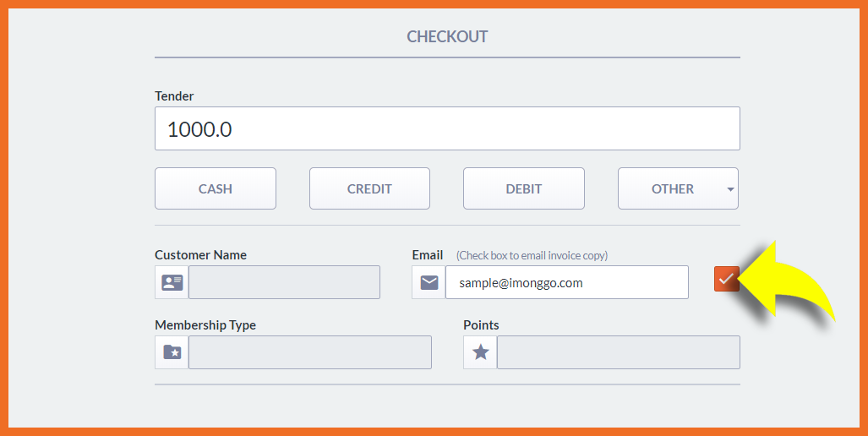This screenshot has width=868, height=436.
Task: Click the Tender label text
Action: [174, 96]
